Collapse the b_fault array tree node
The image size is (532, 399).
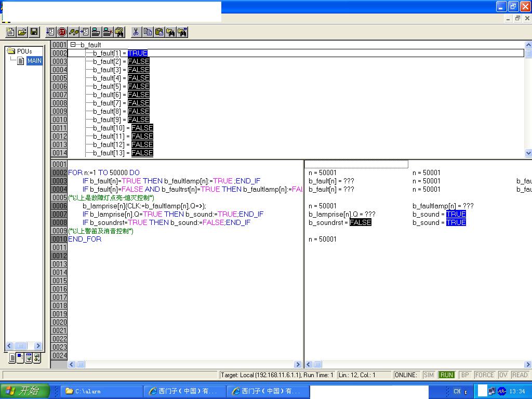73,45
